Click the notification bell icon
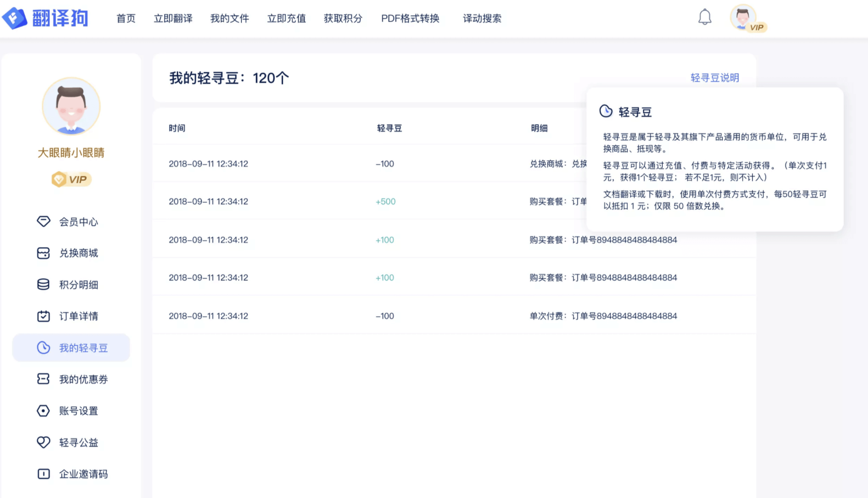 [705, 17]
